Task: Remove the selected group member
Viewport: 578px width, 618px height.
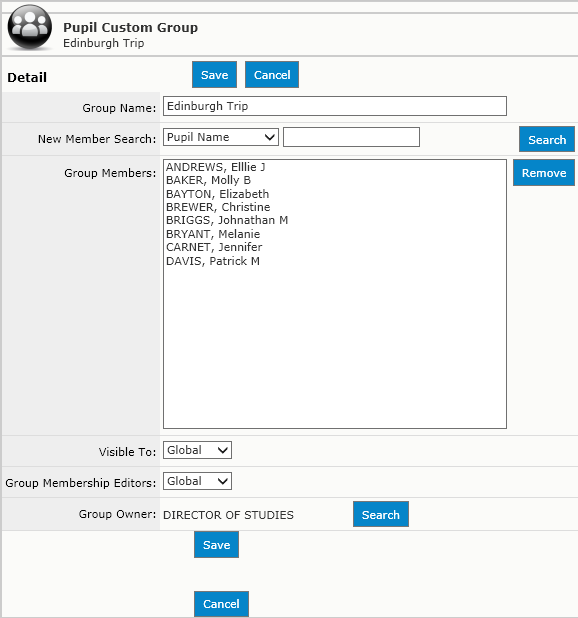Action: [544, 173]
